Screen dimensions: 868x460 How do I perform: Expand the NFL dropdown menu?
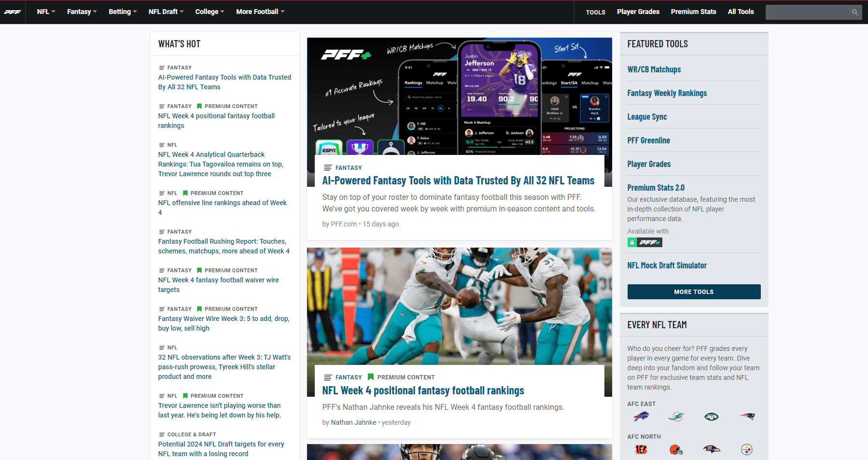coord(46,12)
